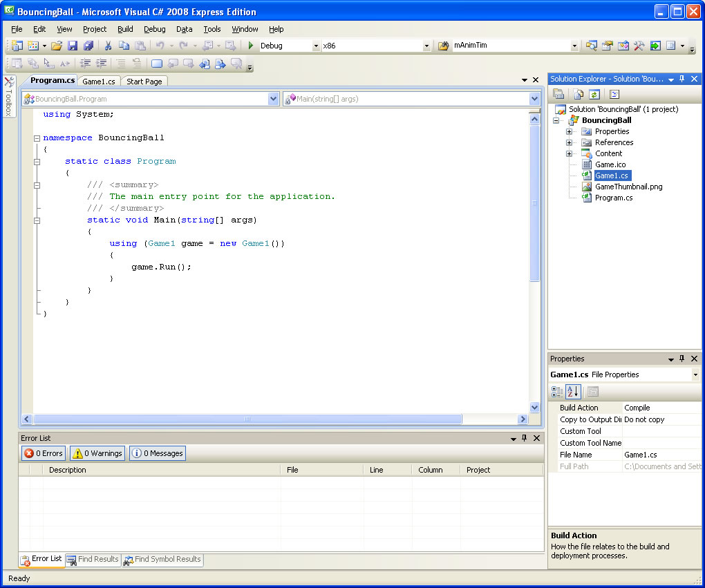Click the Undo arrow icon

160,46
